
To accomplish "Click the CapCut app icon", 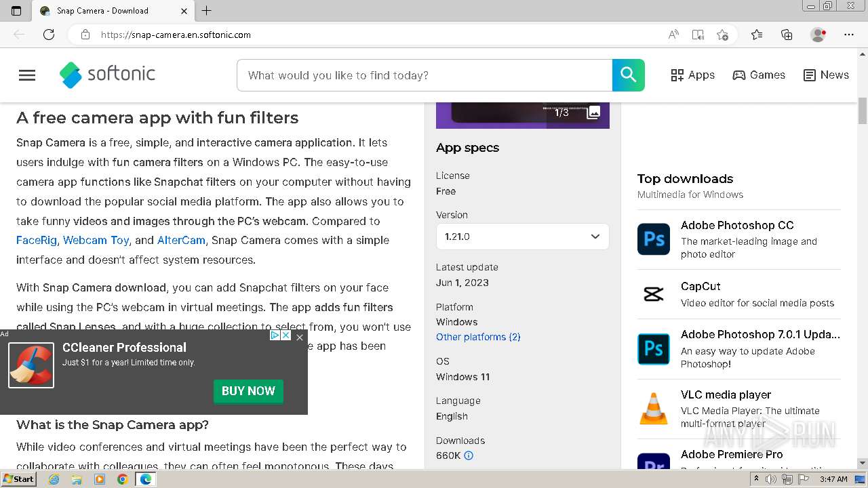I will point(654,294).
